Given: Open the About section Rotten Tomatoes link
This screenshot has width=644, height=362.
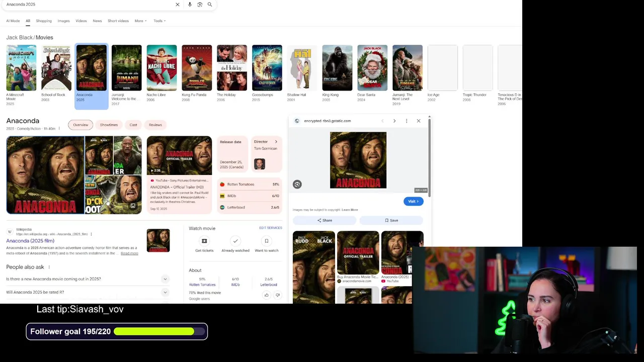Looking at the screenshot, I should pos(202,285).
